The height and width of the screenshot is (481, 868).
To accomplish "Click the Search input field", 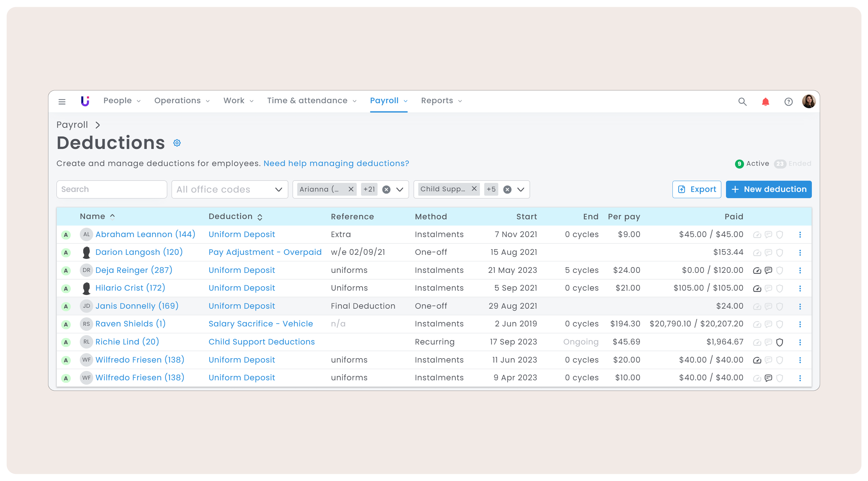I will 112,190.
